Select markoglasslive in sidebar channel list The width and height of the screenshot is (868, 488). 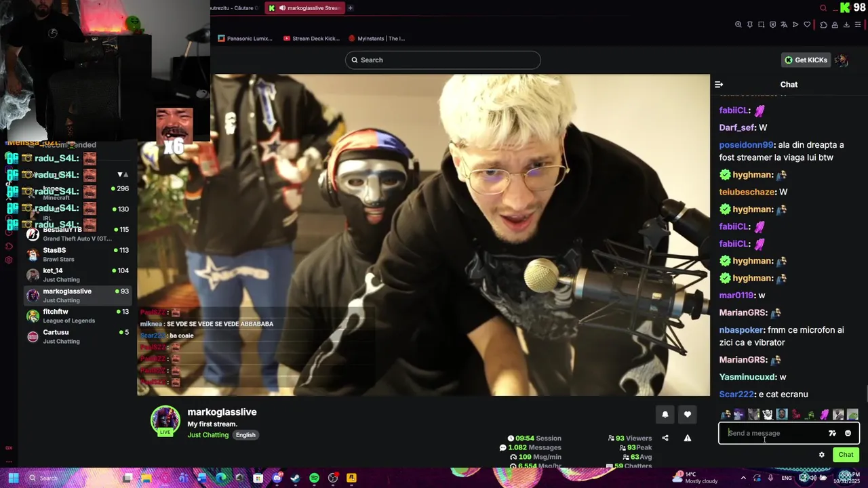pyautogui.click(x=77, y=296)
